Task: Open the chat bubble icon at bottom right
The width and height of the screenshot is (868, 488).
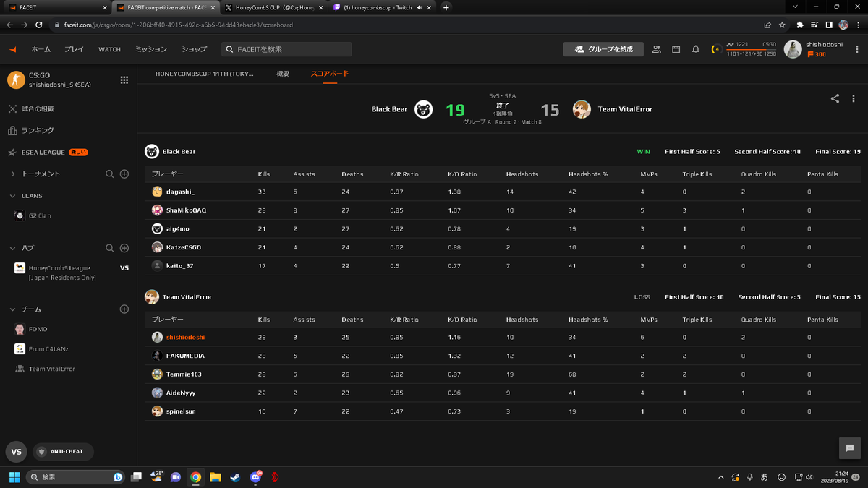Action: pos(850,448)
